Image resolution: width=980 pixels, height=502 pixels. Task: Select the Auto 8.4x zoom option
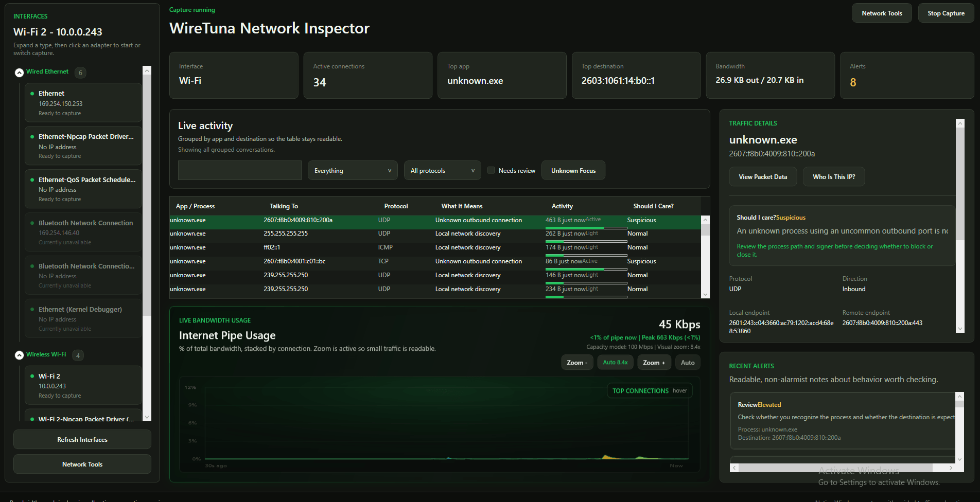click(x=615, y=363)
